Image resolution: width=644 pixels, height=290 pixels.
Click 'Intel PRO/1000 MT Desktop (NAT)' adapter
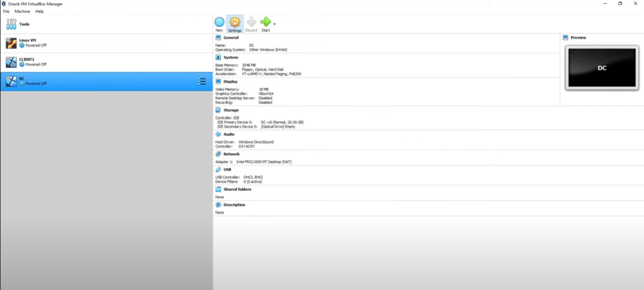point(264,162)
